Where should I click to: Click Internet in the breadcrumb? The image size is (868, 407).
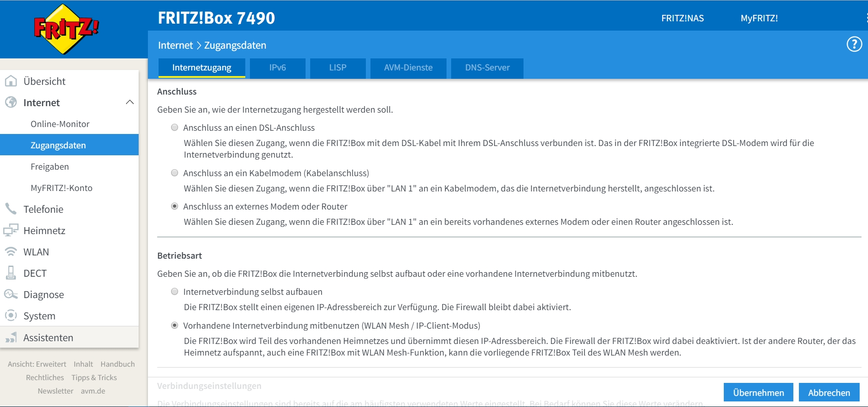coord(175,45)
